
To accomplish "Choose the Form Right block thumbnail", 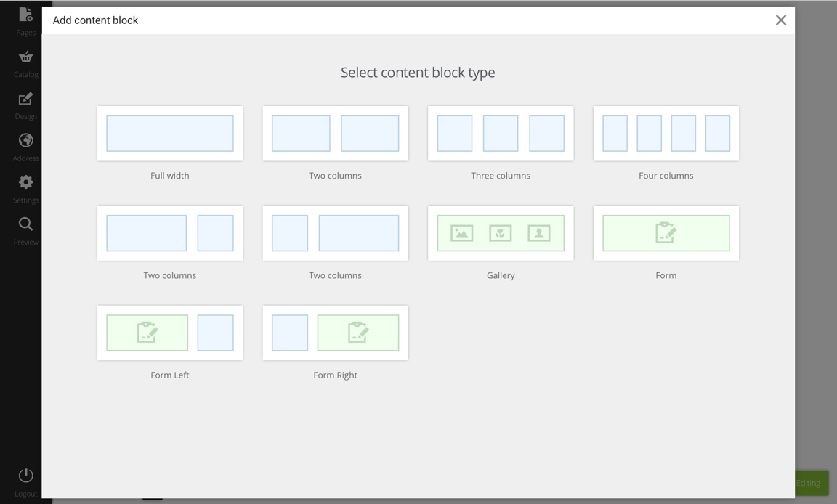I will coord(335,333).
